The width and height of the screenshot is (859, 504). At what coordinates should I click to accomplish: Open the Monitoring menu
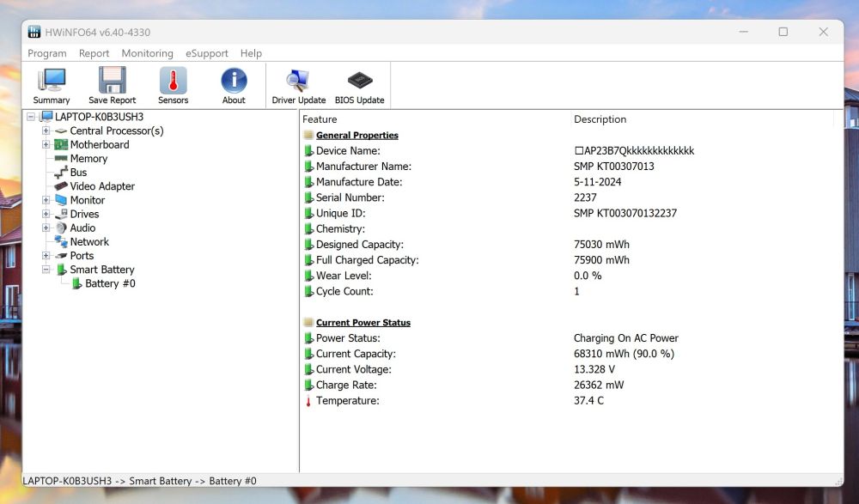(147, 53)
